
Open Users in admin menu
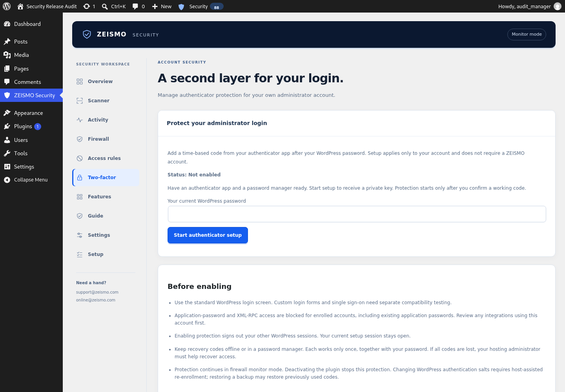click(31, 140)
